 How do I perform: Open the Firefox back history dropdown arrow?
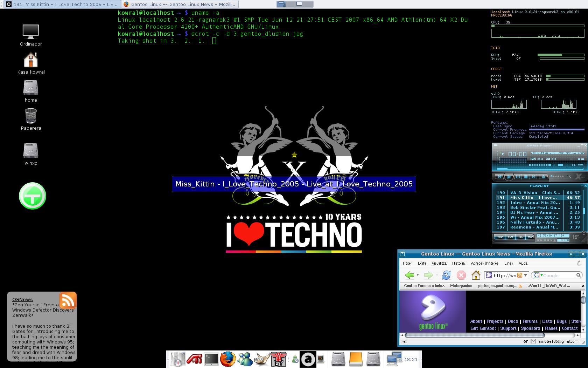point(418,275)
